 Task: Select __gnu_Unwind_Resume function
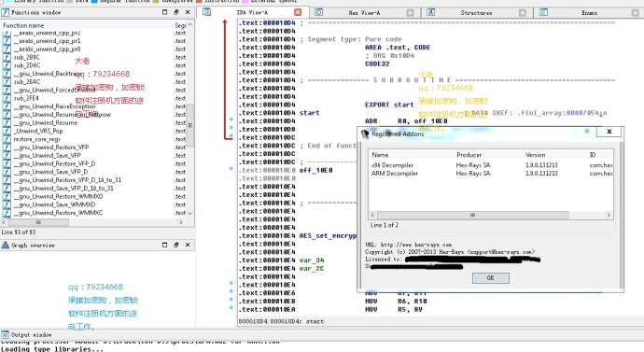(46, 123)
